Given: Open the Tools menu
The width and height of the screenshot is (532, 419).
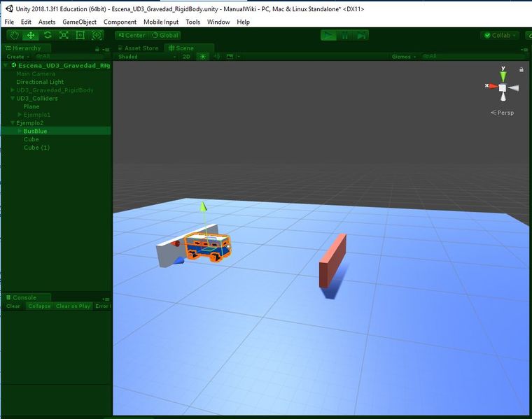Looking at the screenshot, I should [x=192, y=22].
